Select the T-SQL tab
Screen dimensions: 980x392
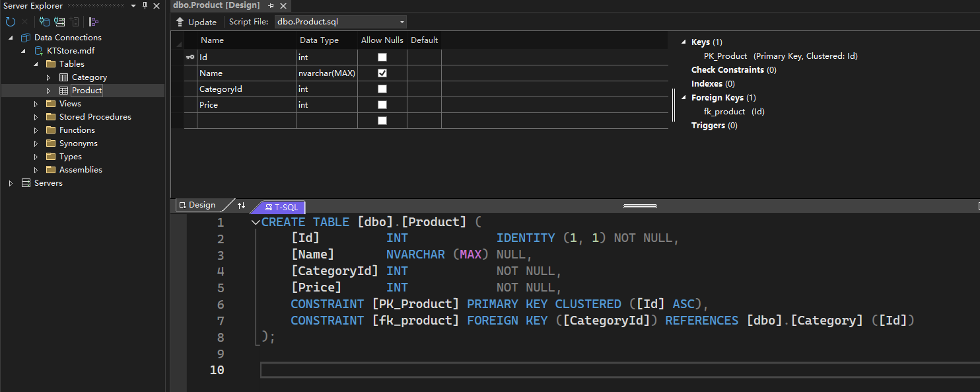[281, 208]
